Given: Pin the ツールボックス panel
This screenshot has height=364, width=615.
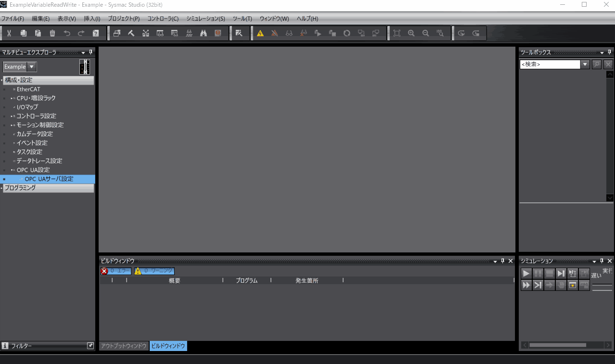Looking at the screenshot, I should [x=609, y=52].
